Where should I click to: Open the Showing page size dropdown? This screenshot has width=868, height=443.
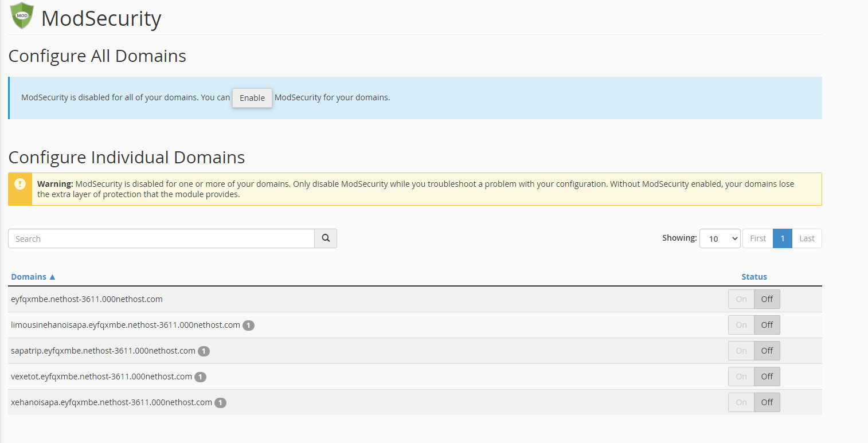tap(720, 239)
